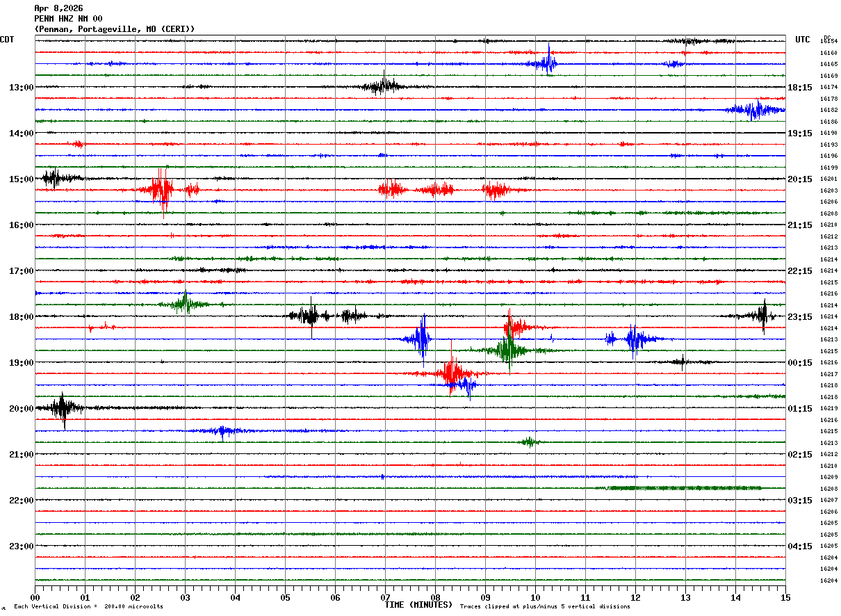Click the 00:15 UTC time label
Image resolution: width=841 pixels, height=616 pixels.
800,363
